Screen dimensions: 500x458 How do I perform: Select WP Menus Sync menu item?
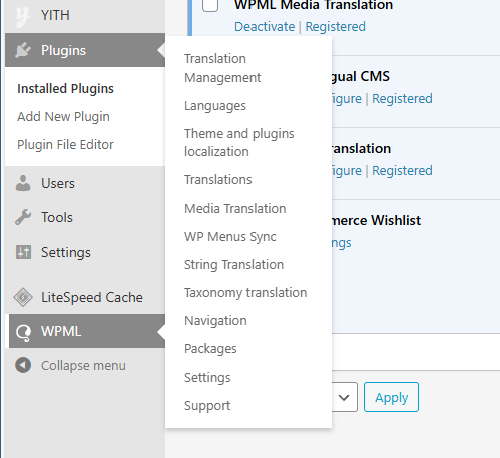(230, 237)
